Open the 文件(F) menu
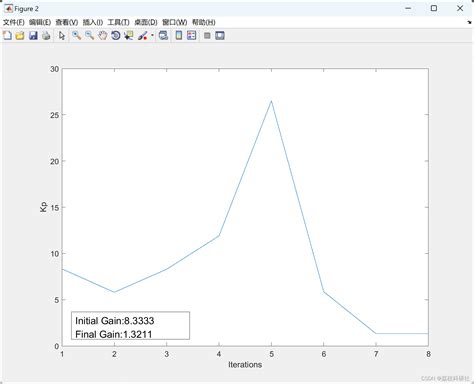This screenshot has height=384, width=474. pos(14,22)
